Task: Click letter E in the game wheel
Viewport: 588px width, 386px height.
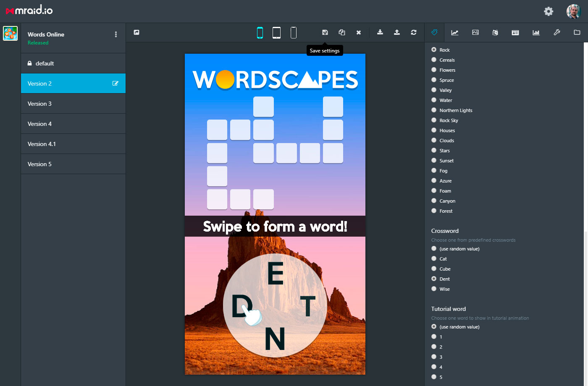Action: 276,274
